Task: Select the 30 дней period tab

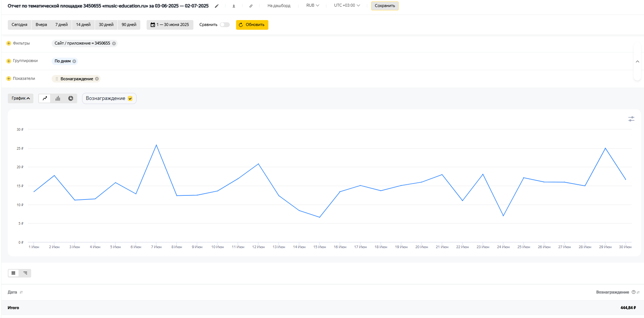Action: point(106,25)
